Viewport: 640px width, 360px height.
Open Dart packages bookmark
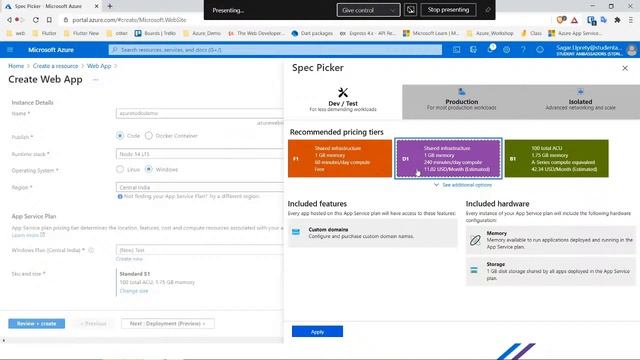click(312, 33)
